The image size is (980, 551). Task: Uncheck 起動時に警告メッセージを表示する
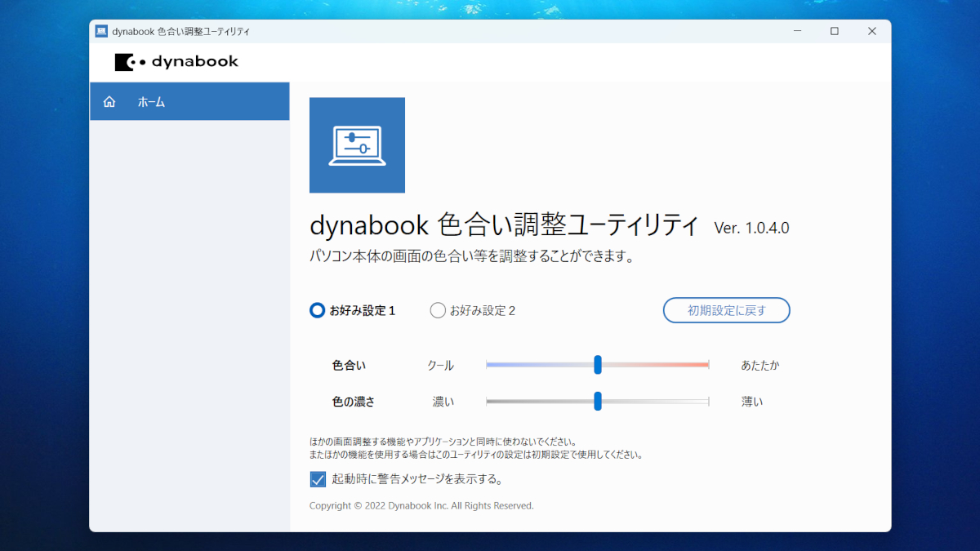318,479
